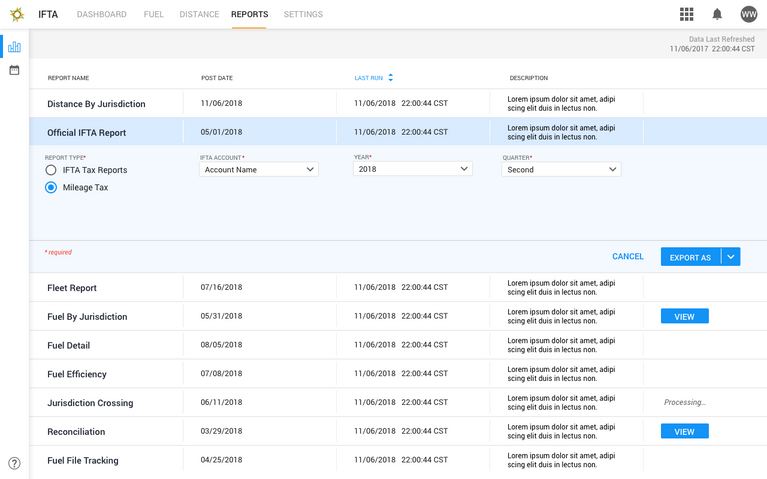Click the help question mark icon
This screenshot has width=767, height=479.
point(14,463)
